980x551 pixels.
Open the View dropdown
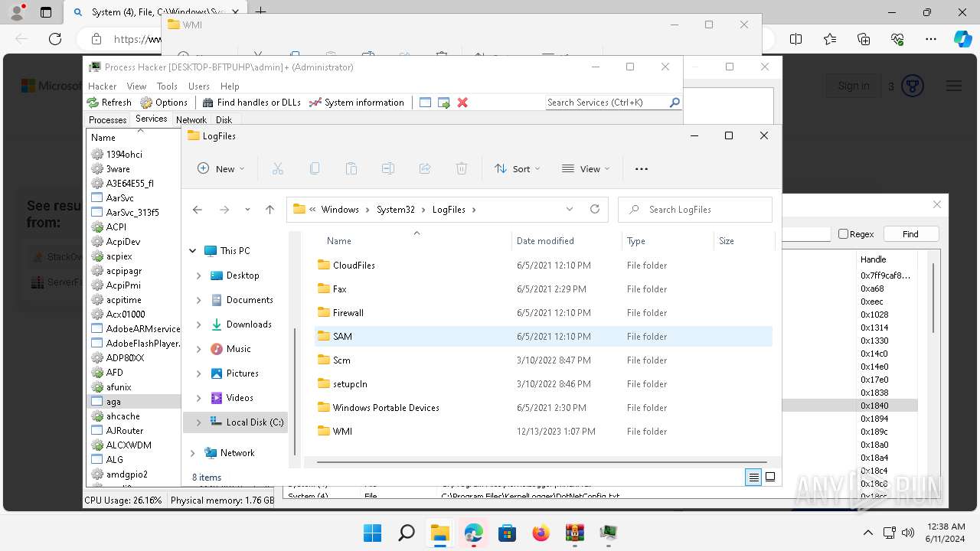[586, 168]
